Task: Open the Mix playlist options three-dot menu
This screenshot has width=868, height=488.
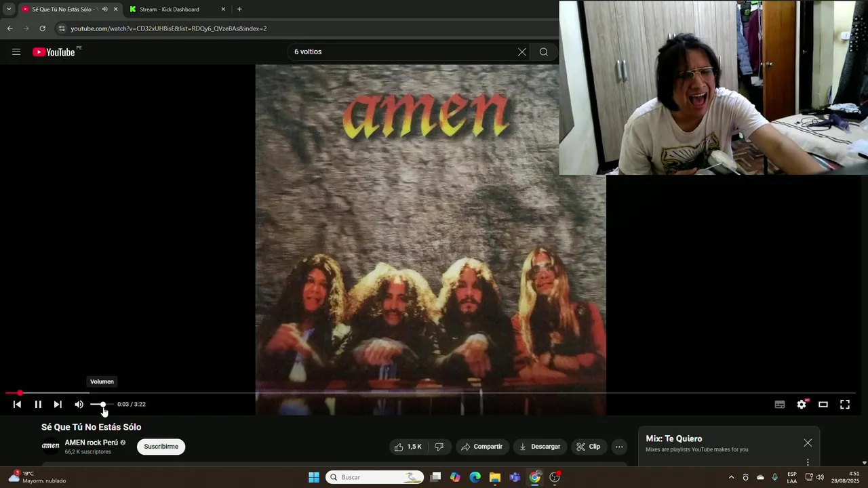Action: (808, 462)
